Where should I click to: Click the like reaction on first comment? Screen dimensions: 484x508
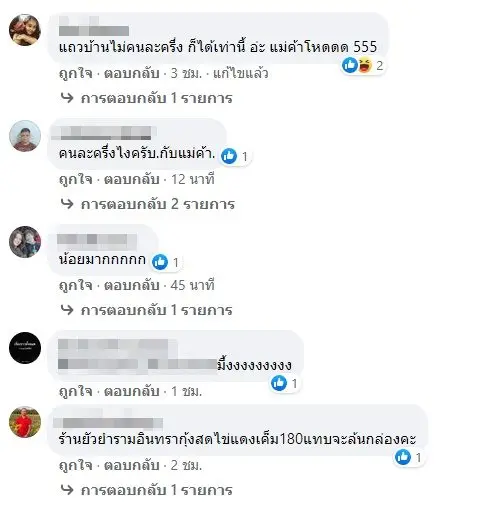(x=350, y=65)
